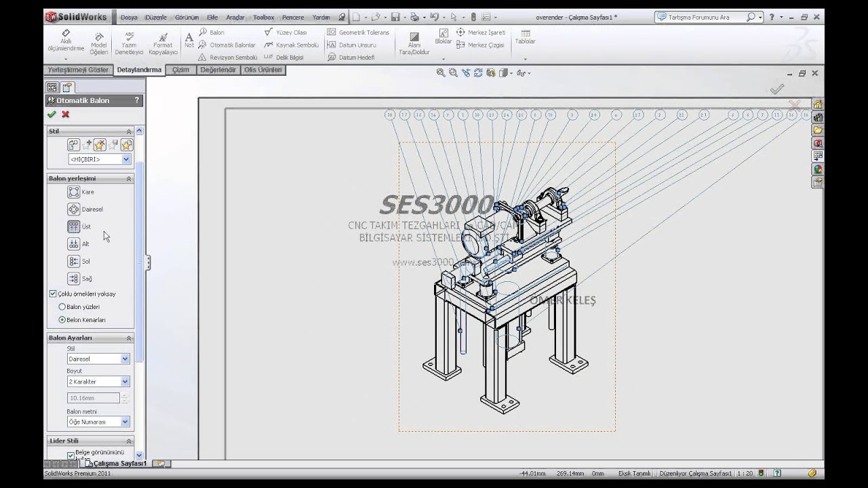Screen dimensions: 868x488
Task: Click Alanı Tara/Doldur tool
Action: (x=414, y=43)
